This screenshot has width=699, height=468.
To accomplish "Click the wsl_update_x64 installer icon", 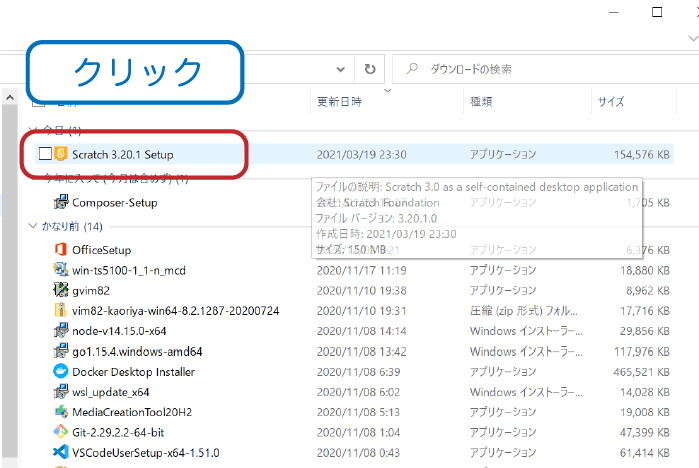I will coord(61,391).
